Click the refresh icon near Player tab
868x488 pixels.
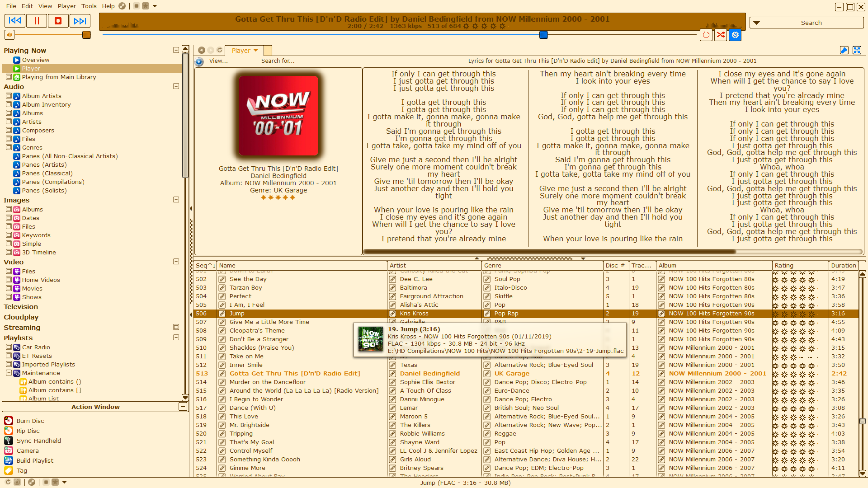[220, 50]
